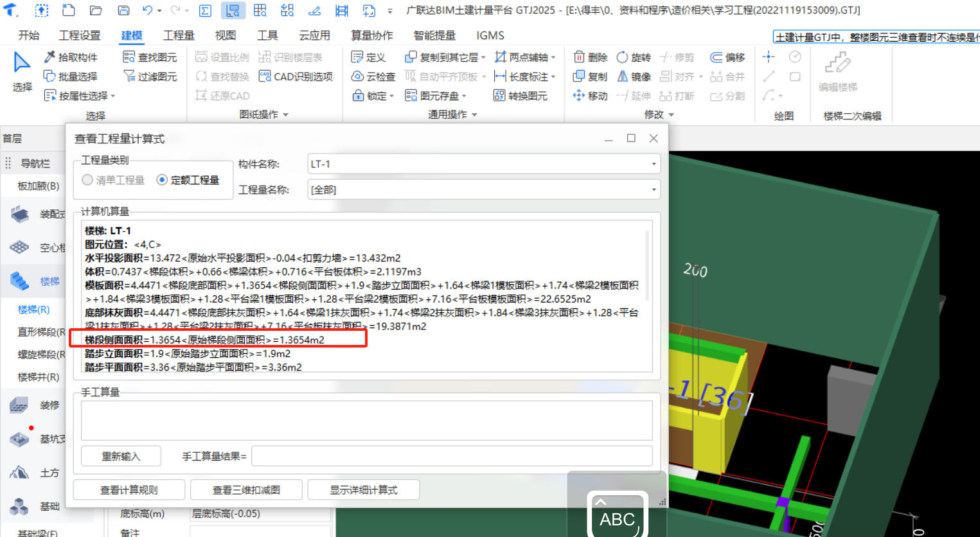Open the 视图 ribbon tab
This screenshot has height=537, width=980.
(x=226, y=35)
